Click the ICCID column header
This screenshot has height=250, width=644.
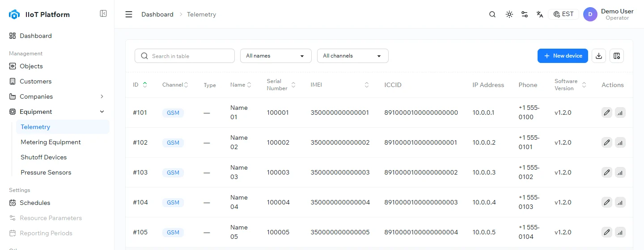pyautogui.click(x=393, y=85)
